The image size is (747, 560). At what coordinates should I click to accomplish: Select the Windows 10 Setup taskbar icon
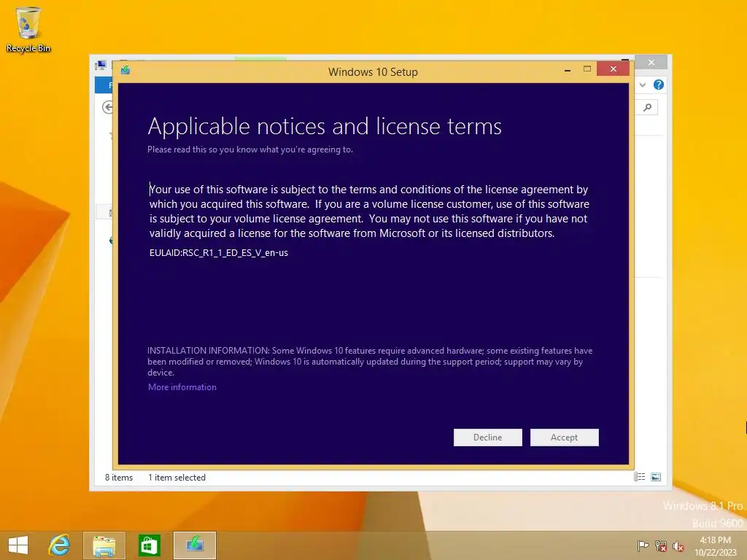tap(194, 545)
